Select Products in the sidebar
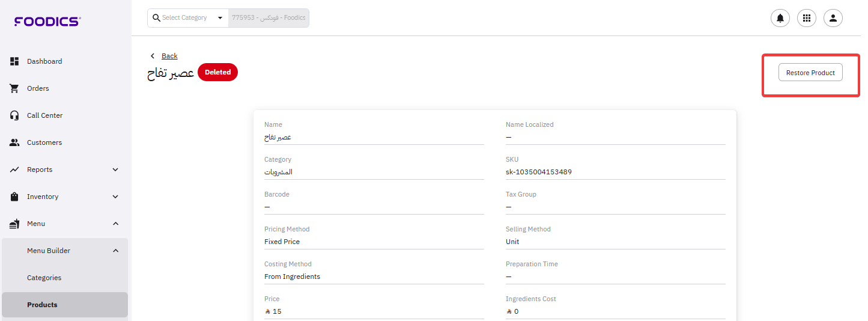This screenshot has width=868, height=321. point(42,305)
